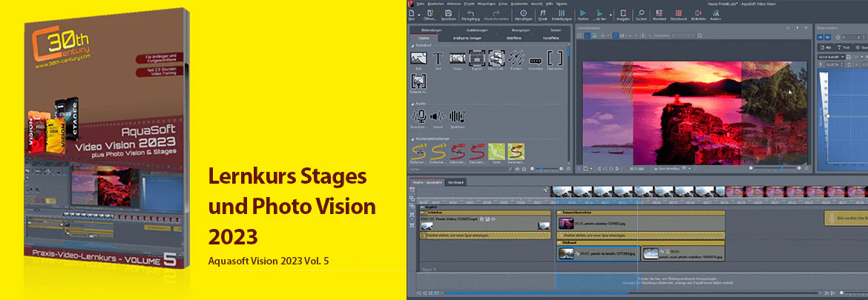Select the Audio layout icon in toolbar
Screen dimensions: 868x300
click(x=716, y=13)
